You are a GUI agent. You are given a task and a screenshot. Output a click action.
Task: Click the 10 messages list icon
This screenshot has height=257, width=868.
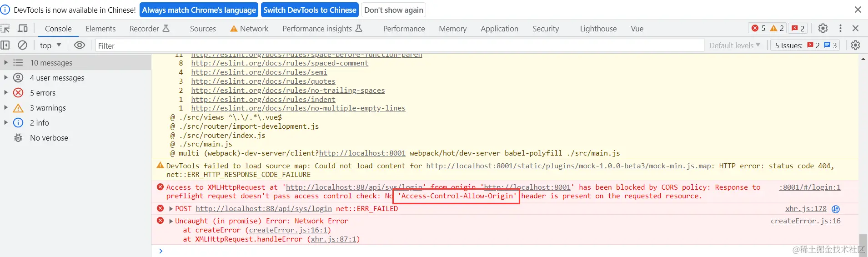pos(18,63)
